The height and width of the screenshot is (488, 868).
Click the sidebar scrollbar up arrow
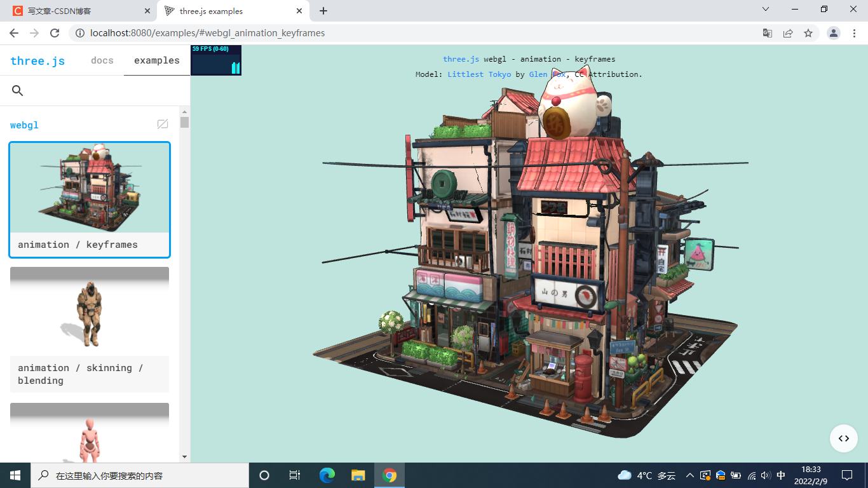click(x=185, y=112)
